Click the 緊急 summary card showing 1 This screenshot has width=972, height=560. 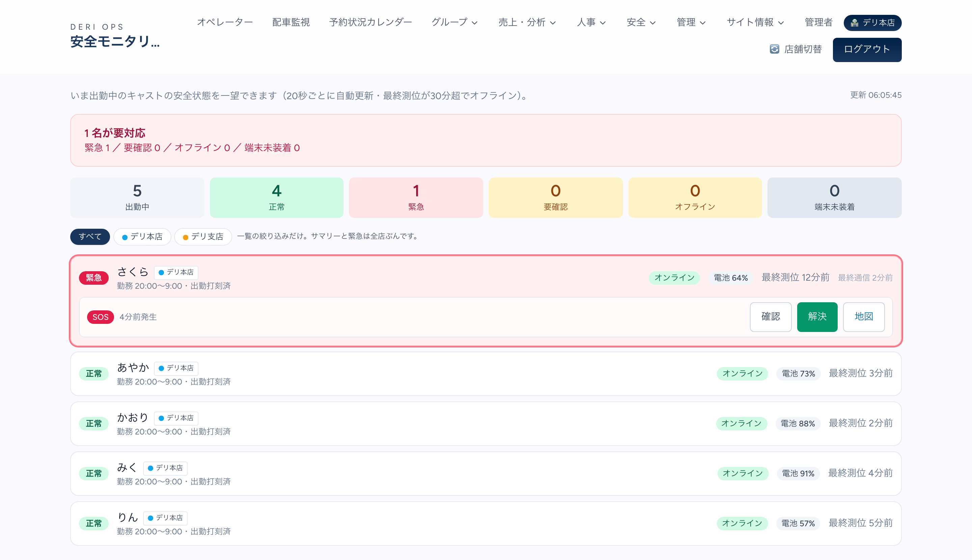click(415, 198)
